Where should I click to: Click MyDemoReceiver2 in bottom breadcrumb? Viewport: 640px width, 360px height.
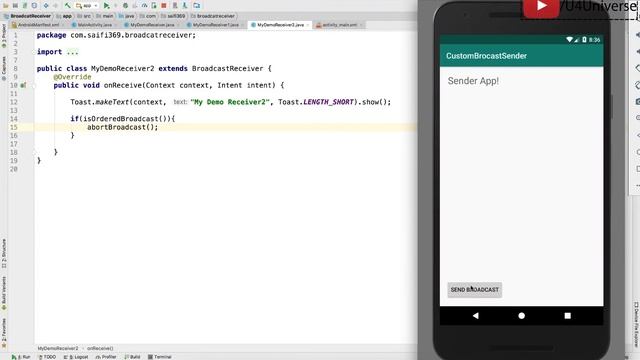coord(58,349)
